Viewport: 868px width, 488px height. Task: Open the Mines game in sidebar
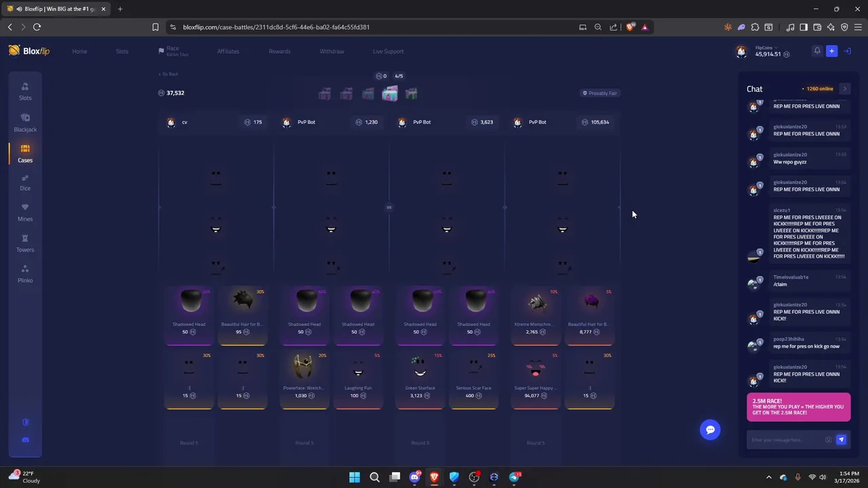25,212
